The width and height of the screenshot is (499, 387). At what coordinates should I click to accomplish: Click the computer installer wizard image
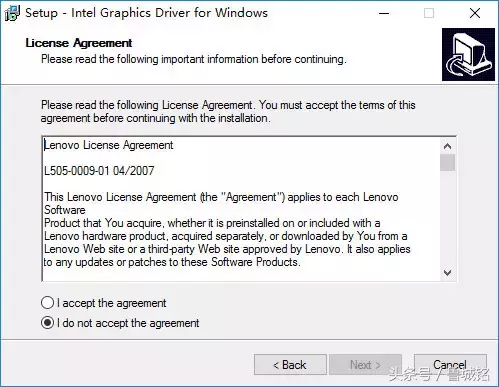click(468, 55)
